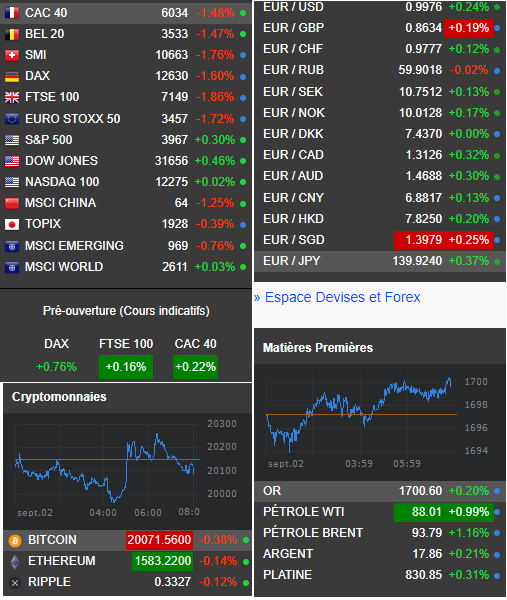The image size is (507, 600).
Task: Select the EUR / JPY currency pair
Action: point(292,261)
